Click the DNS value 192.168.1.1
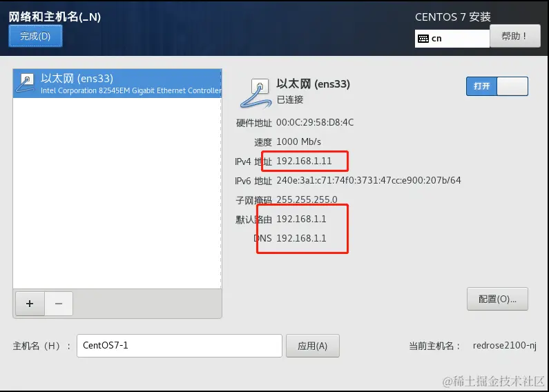 tap(301, 238)
